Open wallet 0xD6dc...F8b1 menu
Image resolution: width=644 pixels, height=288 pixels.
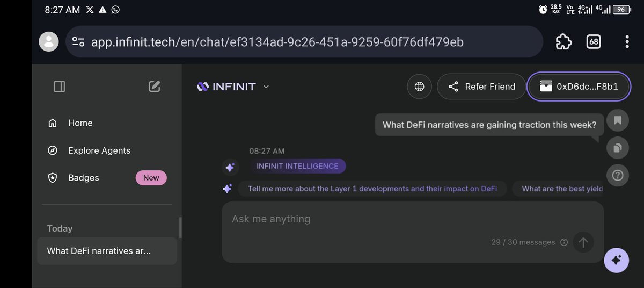(x=579, y=86)
